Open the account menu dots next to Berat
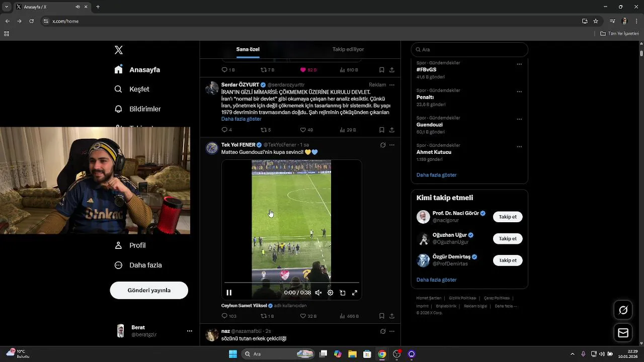 tap(190, 331)
